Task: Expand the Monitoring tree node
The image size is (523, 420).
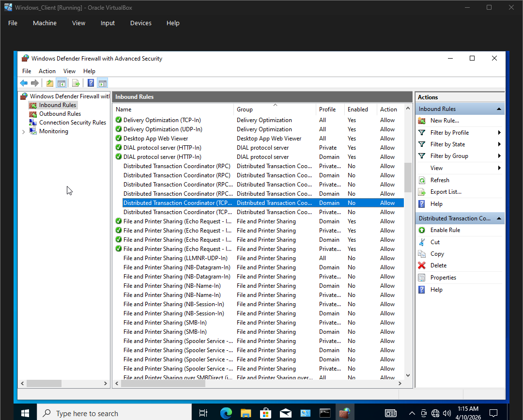Action: (23, 132)
